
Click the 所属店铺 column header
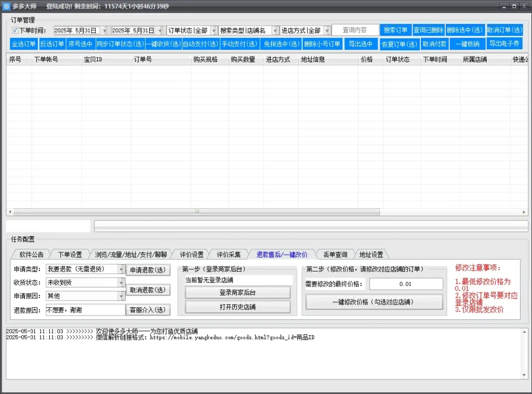(485, 59)
